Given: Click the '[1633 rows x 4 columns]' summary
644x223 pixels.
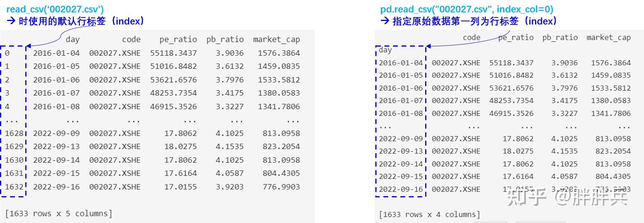Looking at the screenshot, I should pyautogui.click(x=429, y=214).
